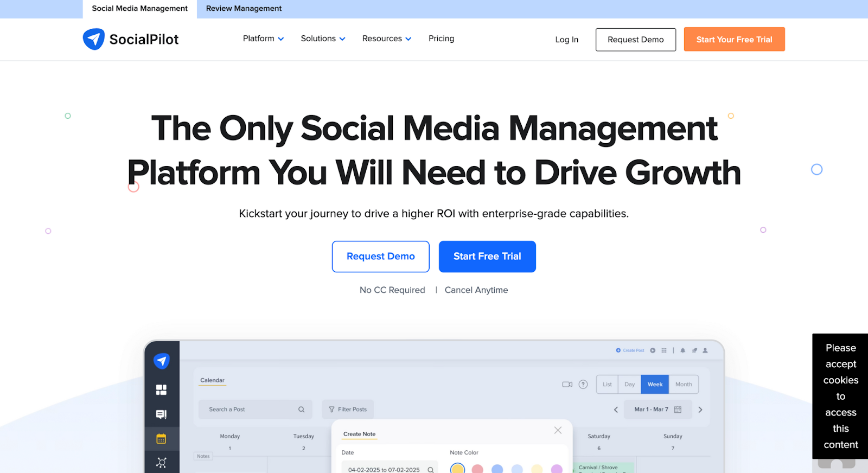The width and height of the screenshot is (868, 473).
Task: Click the magnifier icon in Search a Post
Action: tap(301, 410)
